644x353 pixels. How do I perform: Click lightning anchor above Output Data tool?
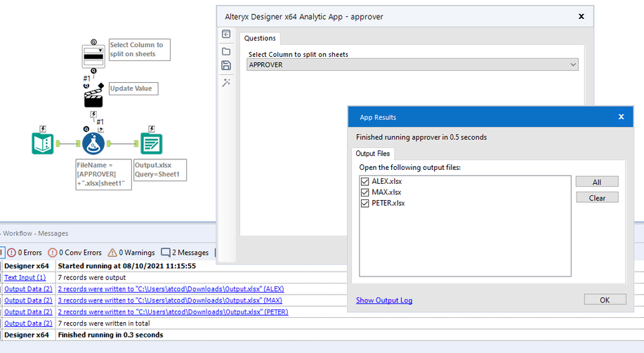coord(151,129)
